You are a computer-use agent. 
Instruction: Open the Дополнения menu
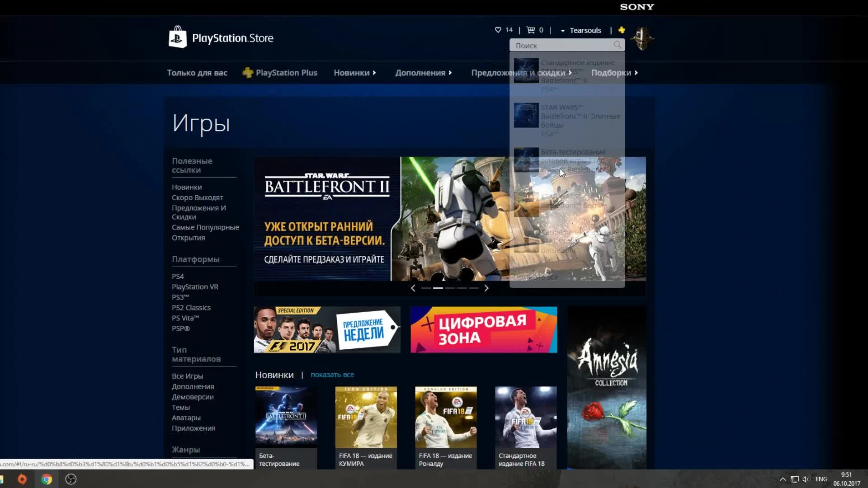(420, 72)
